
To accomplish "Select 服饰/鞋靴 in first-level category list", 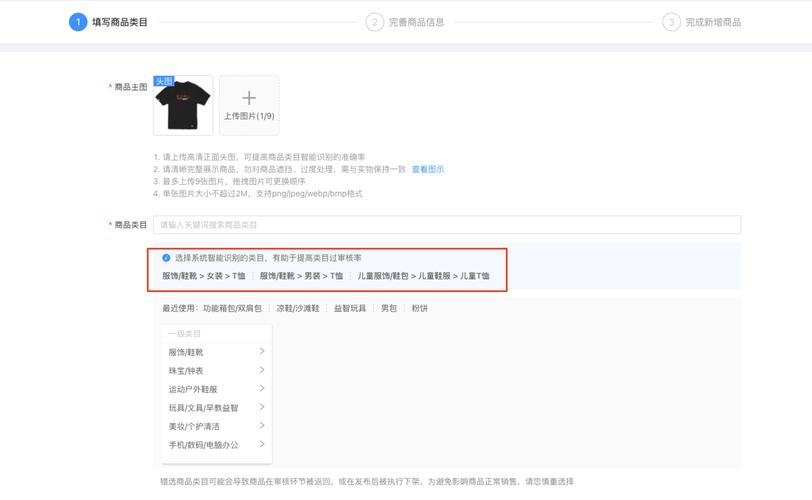I will pyautogui.click(x=216, y=352).
